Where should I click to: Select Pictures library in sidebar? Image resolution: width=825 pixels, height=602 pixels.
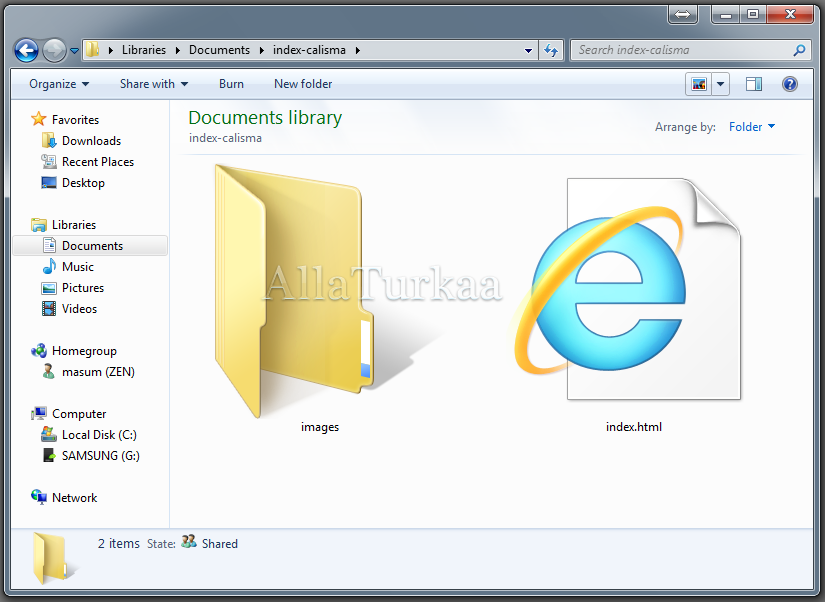(82, 288)
